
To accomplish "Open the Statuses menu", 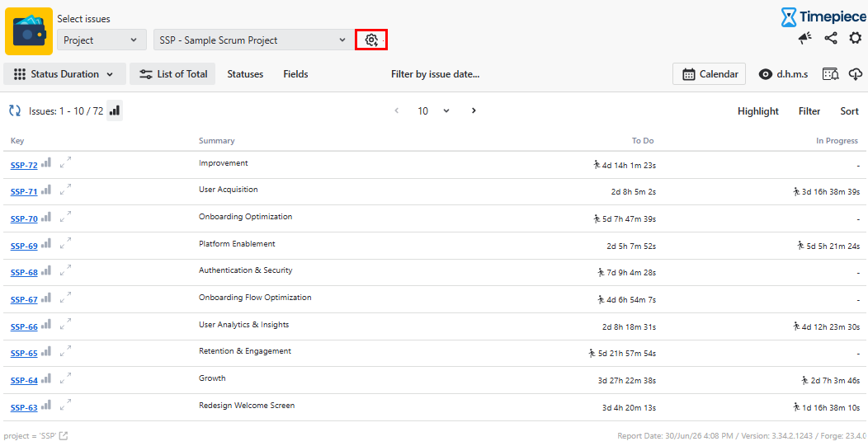I will (245, 74).
